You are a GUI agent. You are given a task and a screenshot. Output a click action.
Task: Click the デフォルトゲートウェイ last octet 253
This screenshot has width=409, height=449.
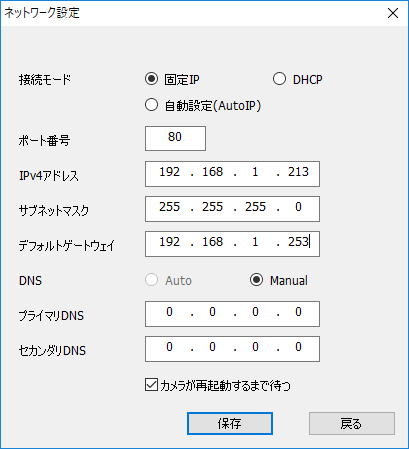(298, 242)
